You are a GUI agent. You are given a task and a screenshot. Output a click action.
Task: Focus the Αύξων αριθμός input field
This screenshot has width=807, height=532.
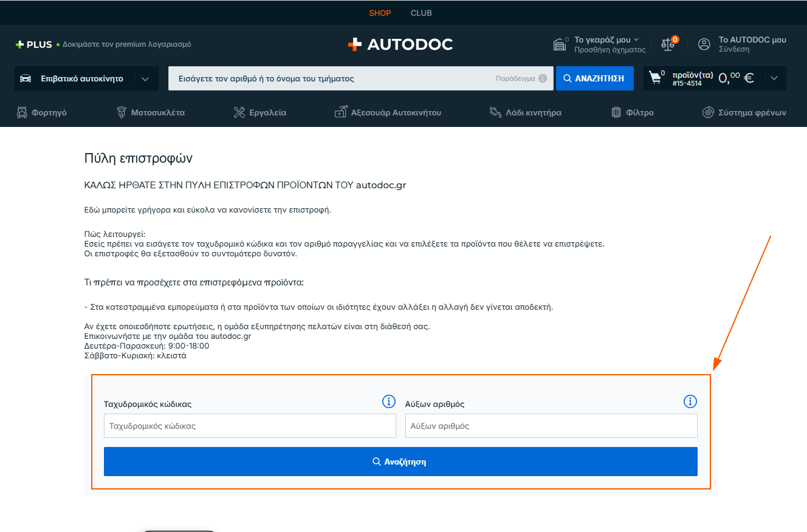(x=551, y=426)
